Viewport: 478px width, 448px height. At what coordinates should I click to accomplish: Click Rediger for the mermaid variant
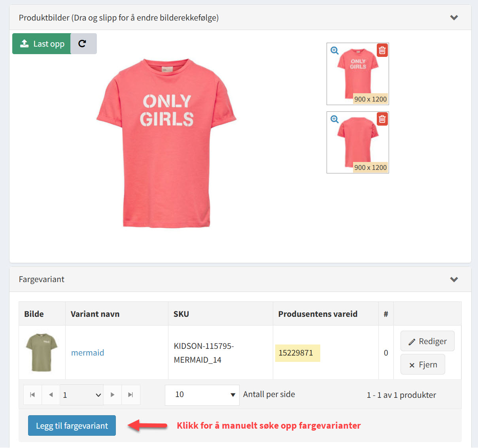pos(427,341)
